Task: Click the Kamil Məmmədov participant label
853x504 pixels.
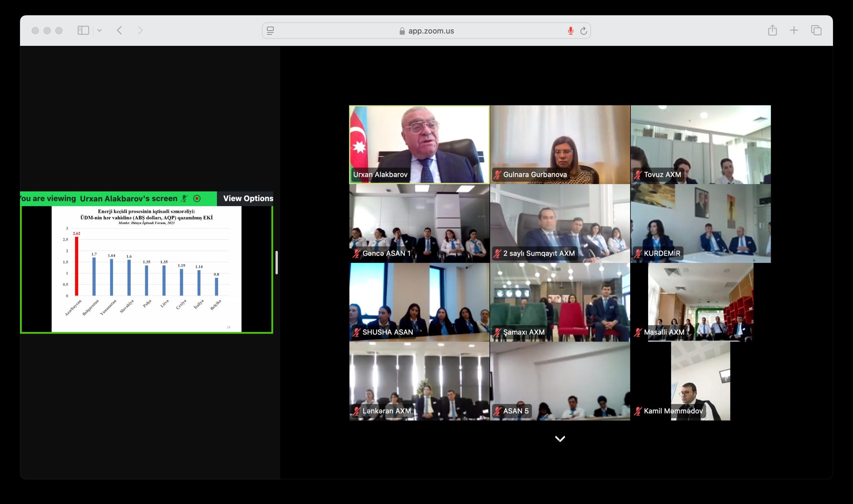Action: tap(673, 411)
